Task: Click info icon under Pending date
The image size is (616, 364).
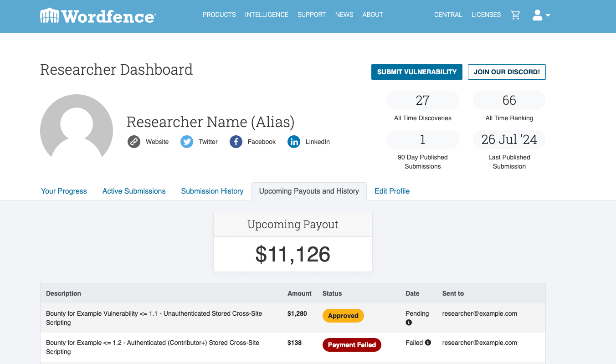Action: coord(409,323)
